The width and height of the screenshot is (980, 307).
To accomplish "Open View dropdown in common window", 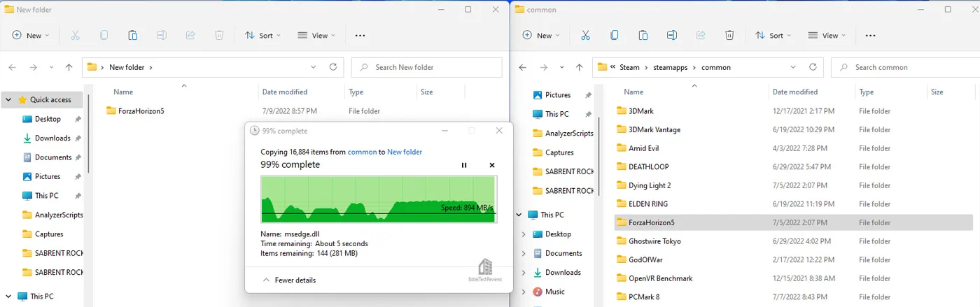I will click(x=827, y=35).
